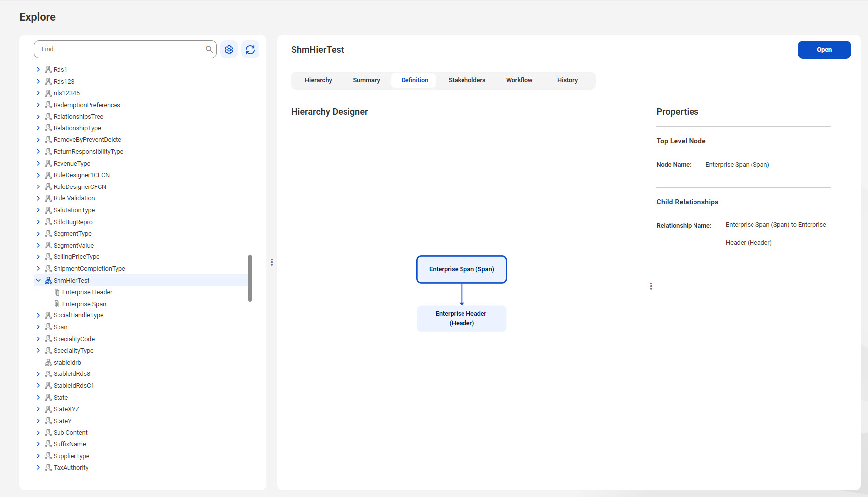Click the Find search input field
This screenshot has width=868, height=497.
(x=125, y=49)
